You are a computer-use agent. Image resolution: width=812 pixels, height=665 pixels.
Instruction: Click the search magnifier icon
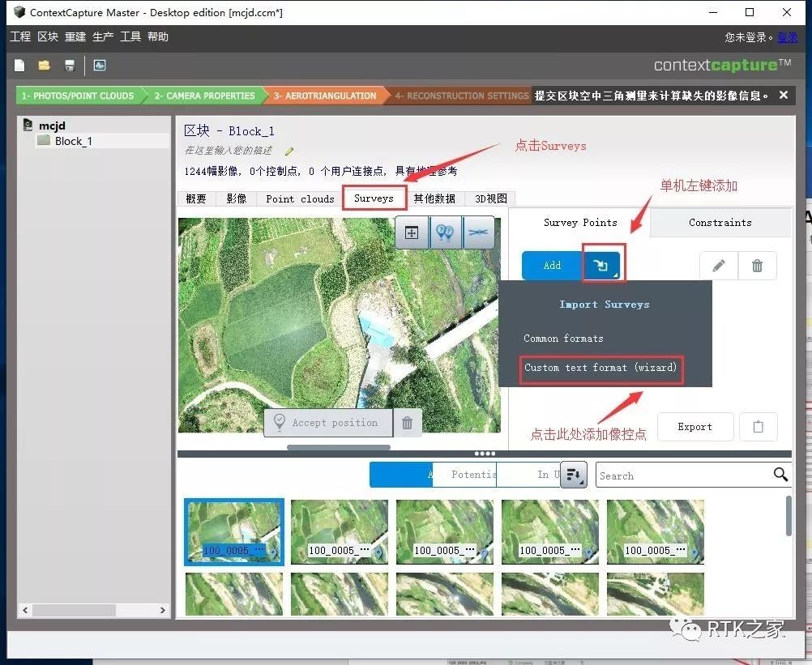[x=780, y=475]
